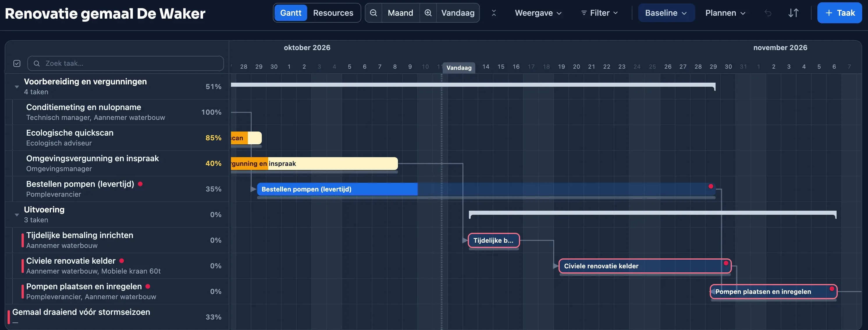The image size is (868, 330).
Task: Click red marker on Bestellen pompen bar end
Action: tap(711, 186)
